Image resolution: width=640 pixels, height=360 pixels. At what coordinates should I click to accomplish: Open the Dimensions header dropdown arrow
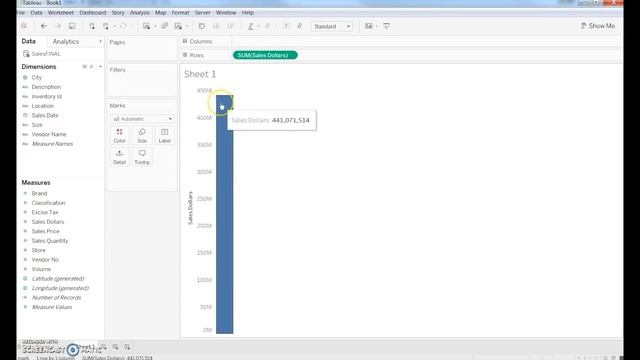point(100,67)
